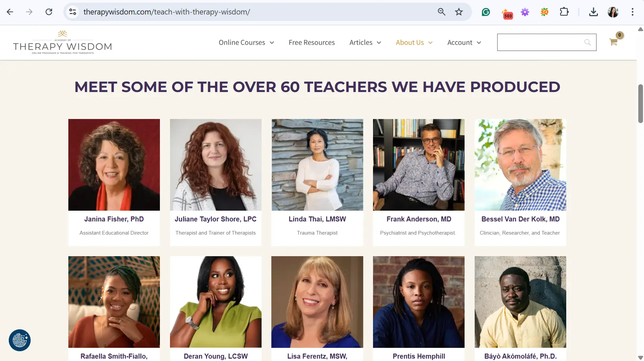Click Frank Anderson's portrait photo

418,164
